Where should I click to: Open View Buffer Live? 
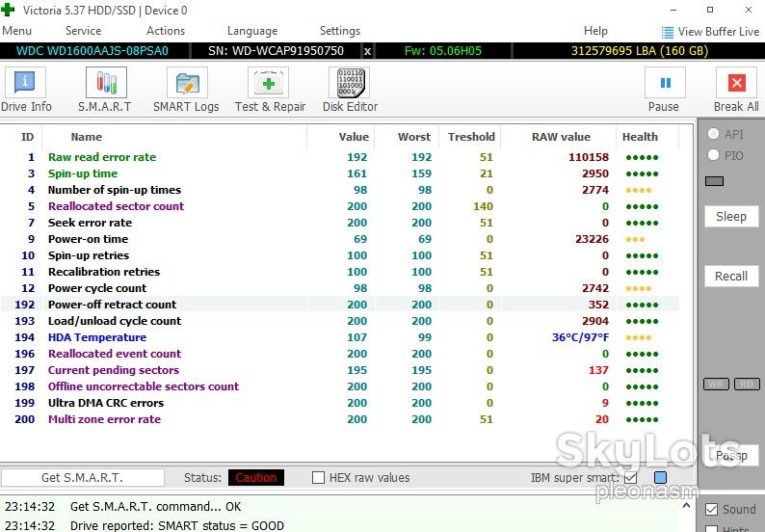coord(710,32)
